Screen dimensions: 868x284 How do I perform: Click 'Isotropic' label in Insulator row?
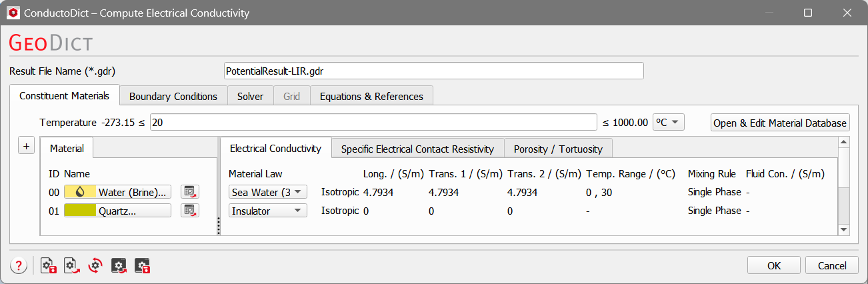coord(340,211)
